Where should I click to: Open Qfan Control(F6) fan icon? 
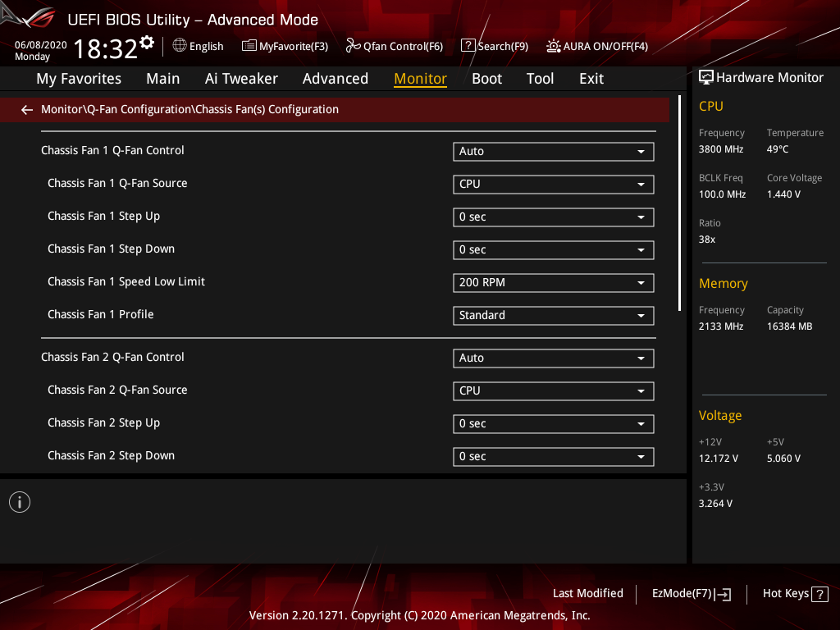click(353, 46)
